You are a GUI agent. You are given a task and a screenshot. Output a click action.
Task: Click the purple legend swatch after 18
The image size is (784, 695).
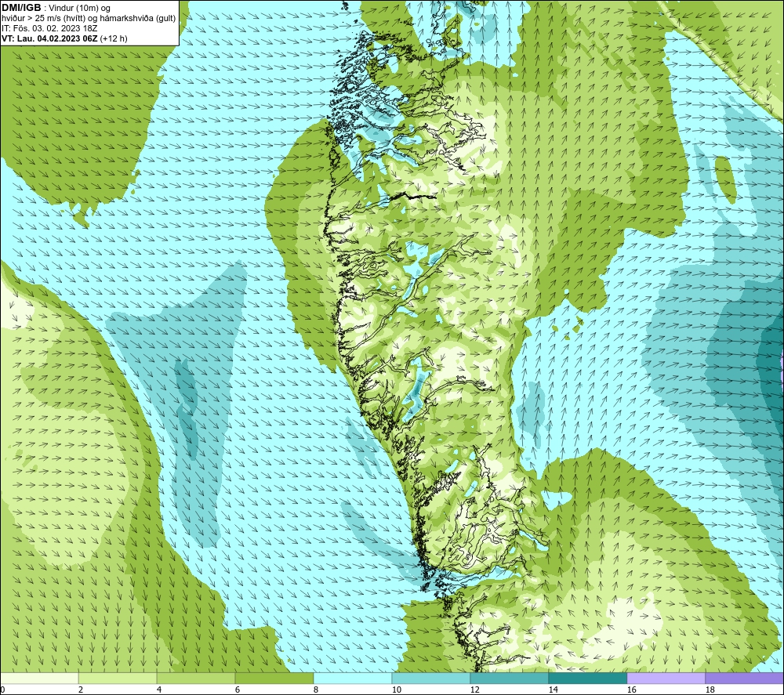[744, 679]
